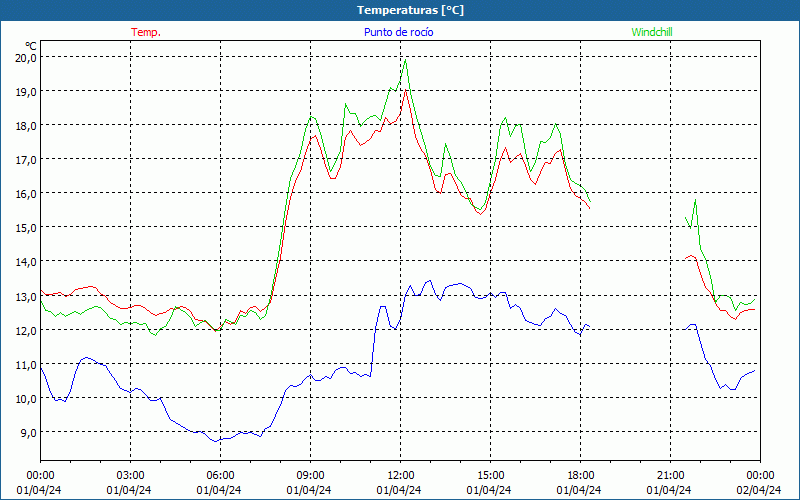Click the 20,0 y-axis value
The width and height of the screenshot is (800, 500).
pos(26,58)
